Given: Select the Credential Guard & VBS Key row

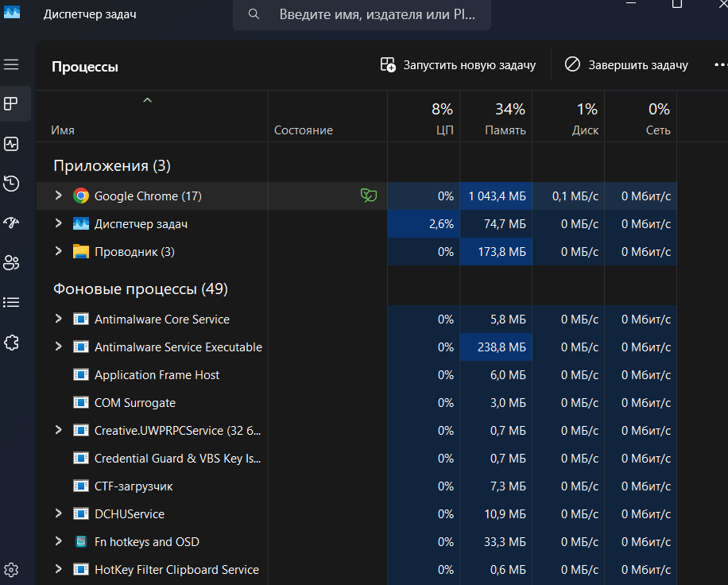Looking at the screenshot, I should 357,459.
